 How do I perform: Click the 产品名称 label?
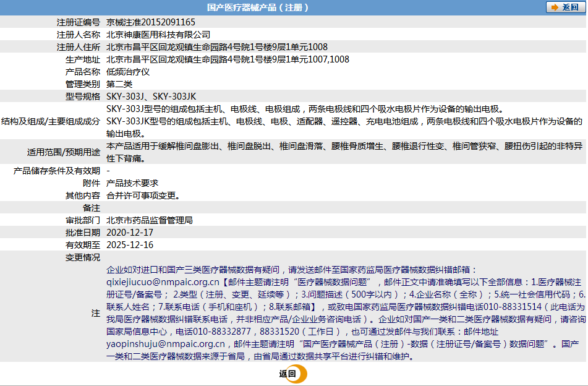83,72
